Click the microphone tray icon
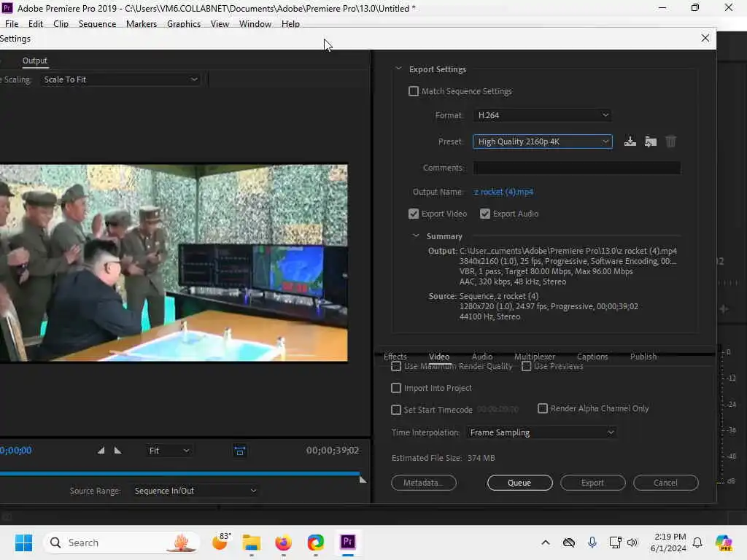 [592, 542]
